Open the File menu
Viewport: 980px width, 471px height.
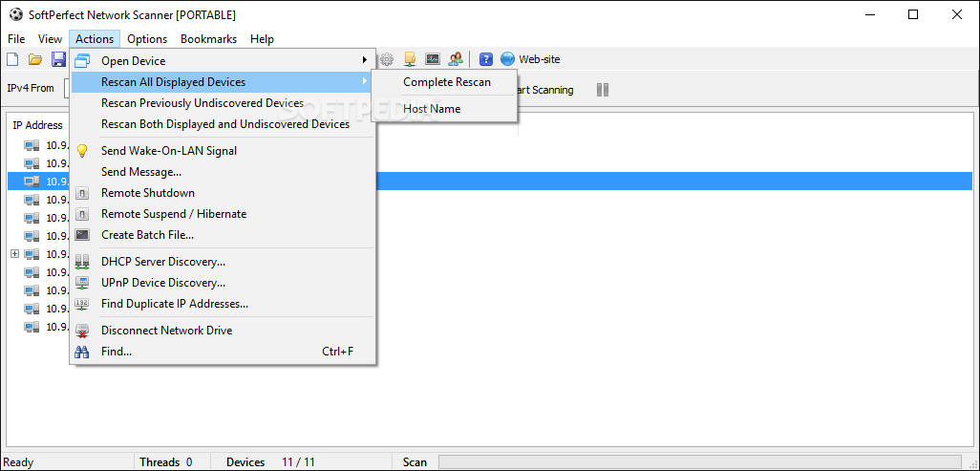(16, 39)
